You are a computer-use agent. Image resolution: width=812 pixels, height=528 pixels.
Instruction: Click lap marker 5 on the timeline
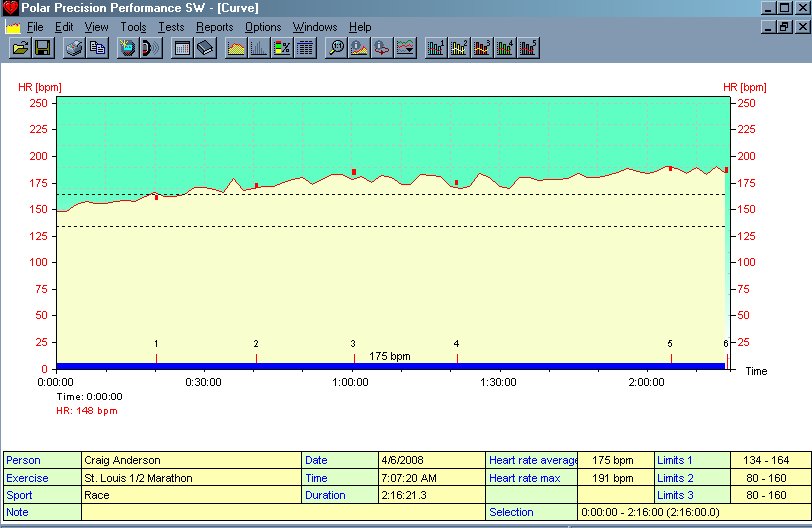point(670,356)
